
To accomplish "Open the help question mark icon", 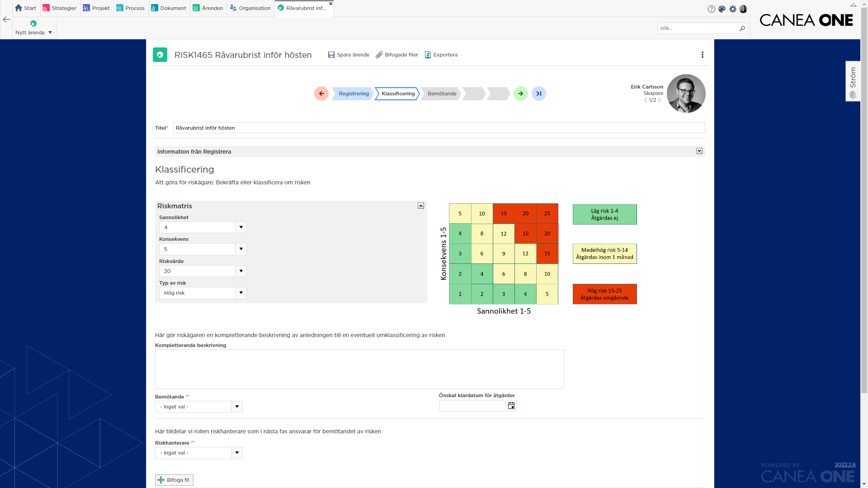I will tap(711, 9).
